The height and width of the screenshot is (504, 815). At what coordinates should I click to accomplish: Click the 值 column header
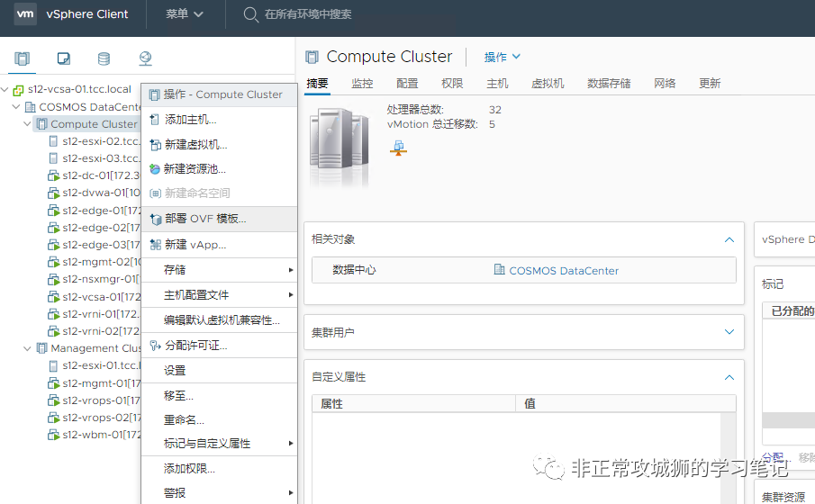click(626, 404)
